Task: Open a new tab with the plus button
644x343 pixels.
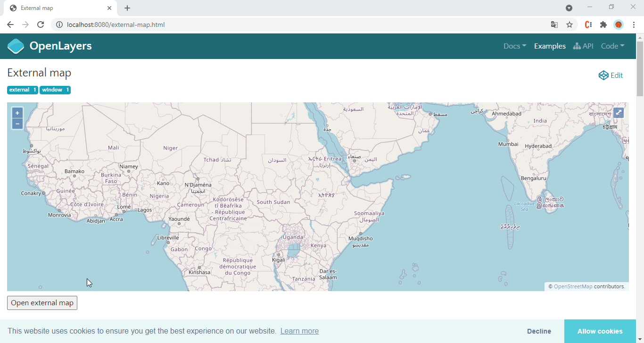Action: click(x=127, y=8)
